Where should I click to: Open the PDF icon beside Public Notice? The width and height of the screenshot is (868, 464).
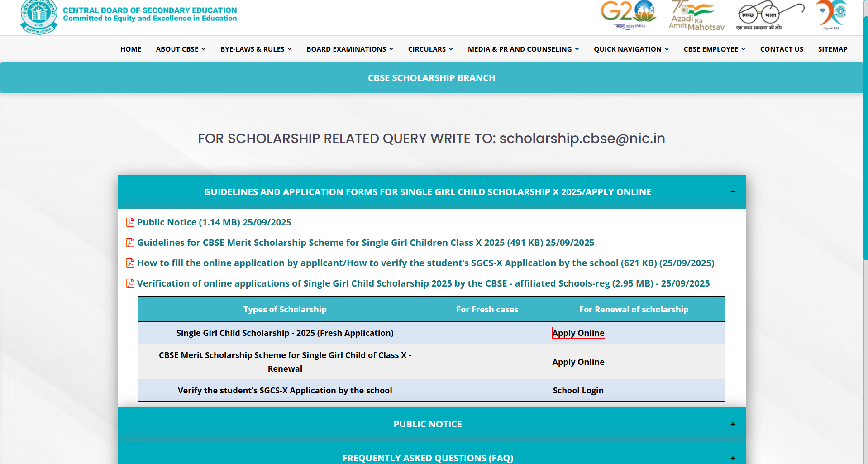[130, 222]
